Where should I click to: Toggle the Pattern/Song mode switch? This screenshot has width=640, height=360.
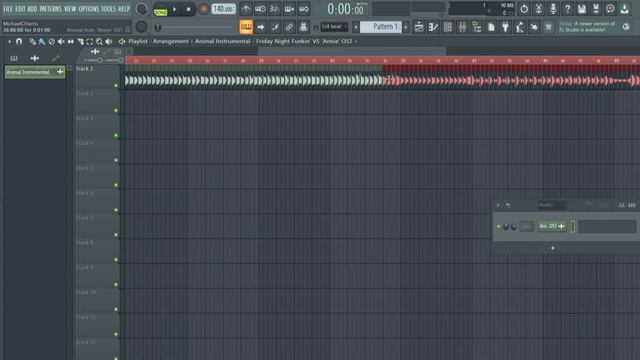click(160, 9)
